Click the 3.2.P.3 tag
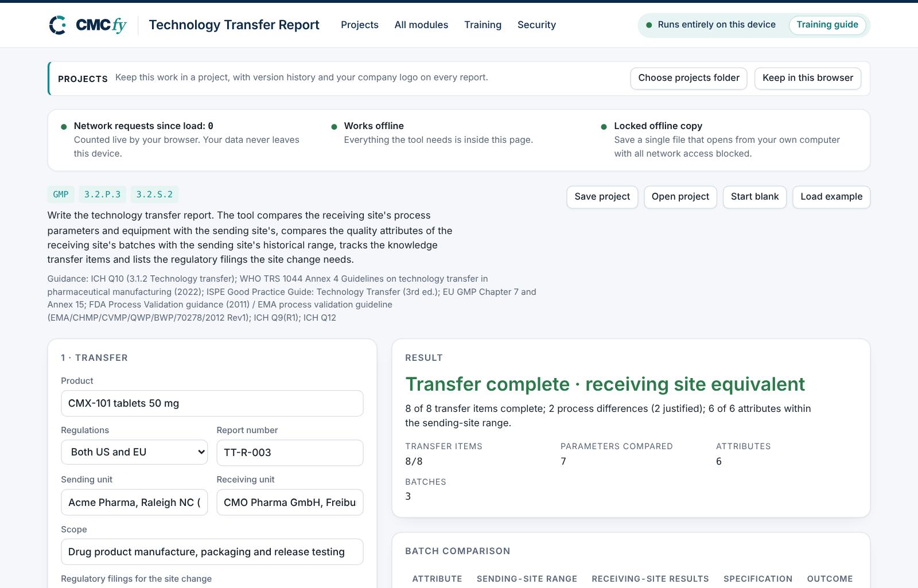 tap(102, 194)
